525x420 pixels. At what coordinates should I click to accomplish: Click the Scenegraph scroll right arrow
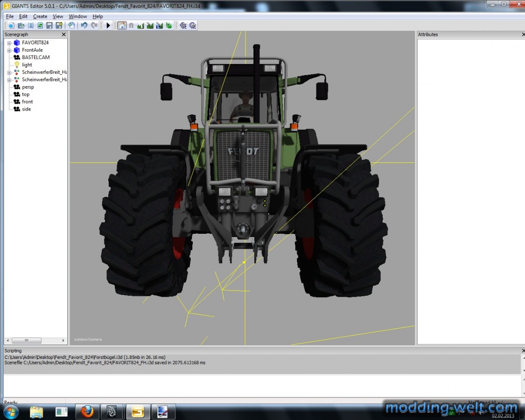tap(63, 340)
